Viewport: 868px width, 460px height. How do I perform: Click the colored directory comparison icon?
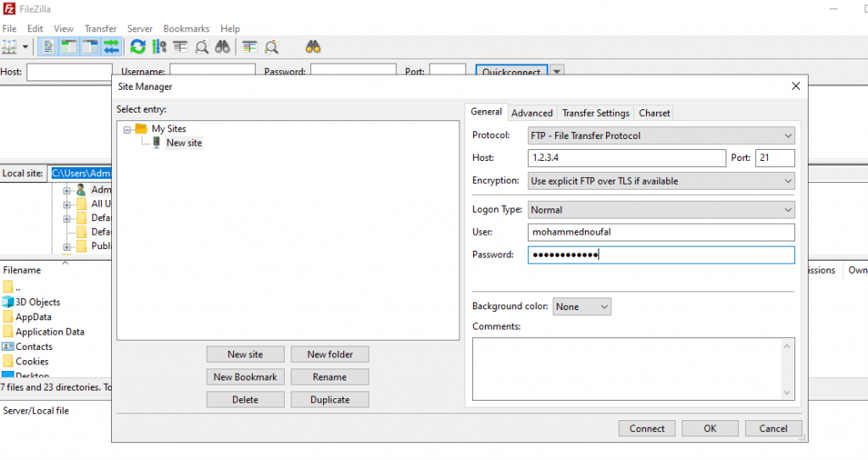click(x=249, y=47)
